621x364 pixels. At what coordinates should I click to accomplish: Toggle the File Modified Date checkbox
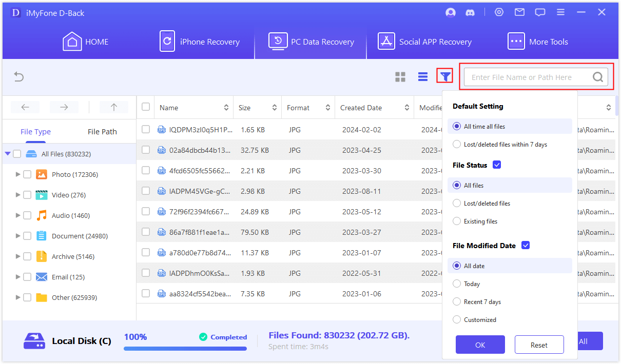(x=525, y=245)
